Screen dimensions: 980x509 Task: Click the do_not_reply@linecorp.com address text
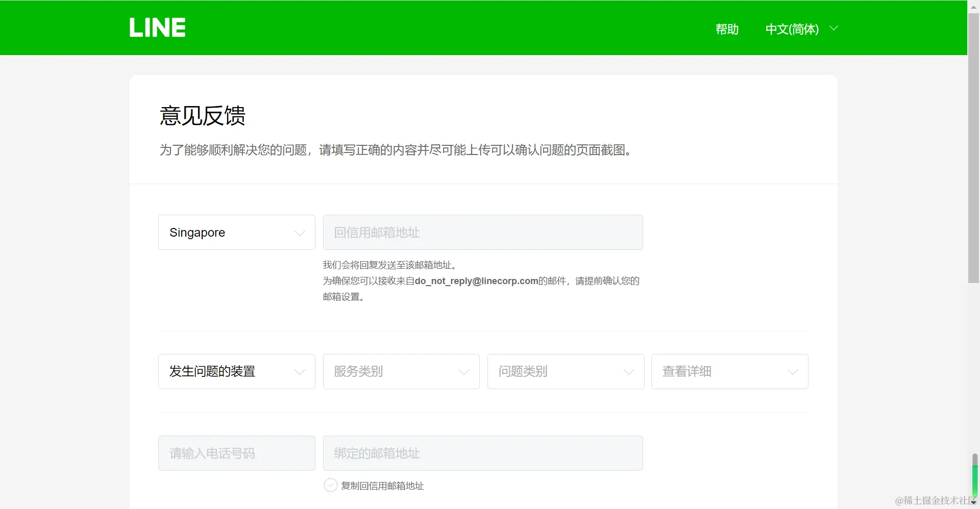(x=476, y=281)
